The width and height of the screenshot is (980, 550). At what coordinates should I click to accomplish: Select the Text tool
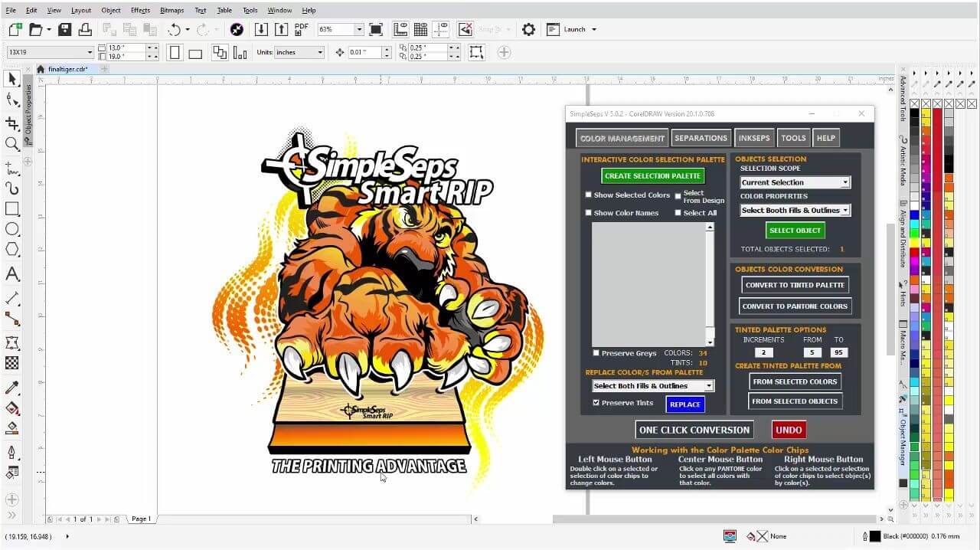12,273
